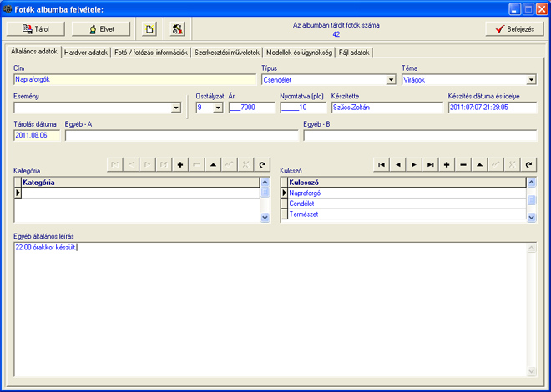Go to first Kulcsszó record

tap(382, 164)
